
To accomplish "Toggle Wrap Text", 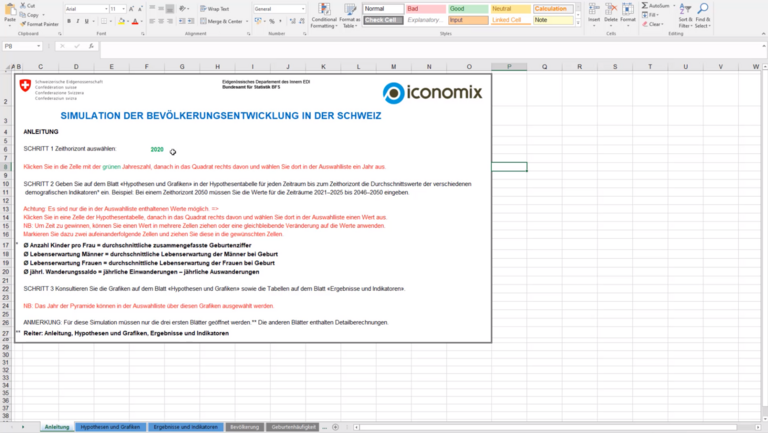I will (x=215, y=9).
